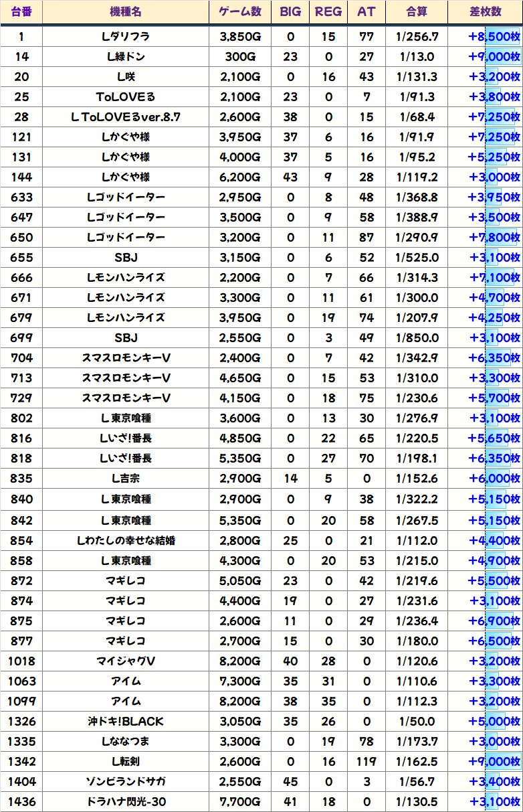Select the REG column header
Screen dimensions: 523x812
(x=328, y=12)
